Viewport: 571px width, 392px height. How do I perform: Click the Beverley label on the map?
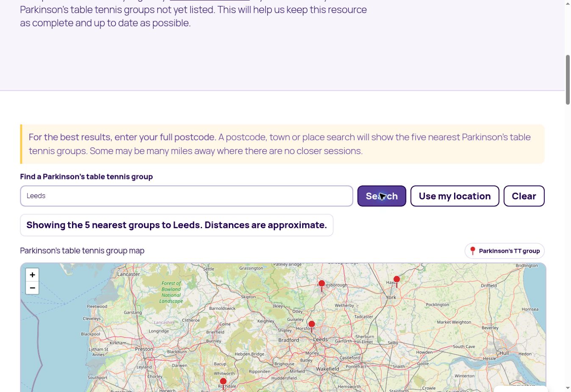click(490, 328)
